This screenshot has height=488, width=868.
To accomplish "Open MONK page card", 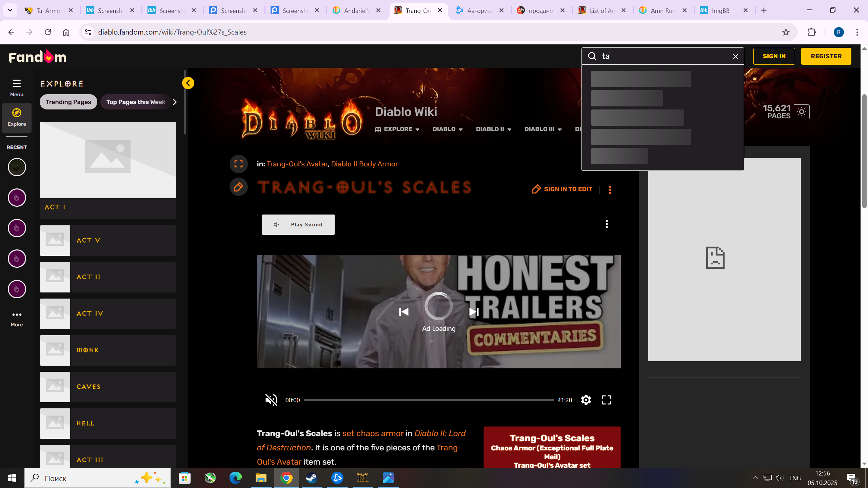I will tap(108, 350).
